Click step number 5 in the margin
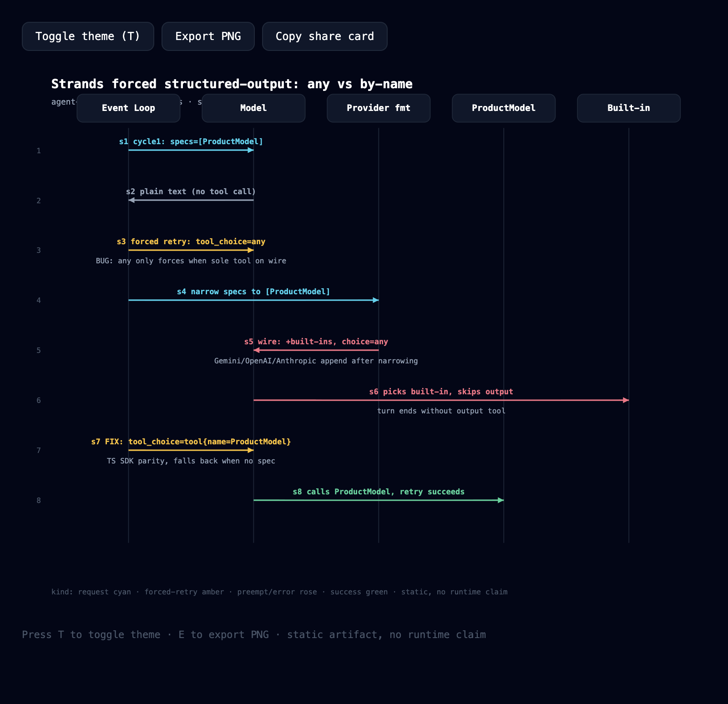The height and width of the screenshot is (704, 728). [x=39, y=351]
